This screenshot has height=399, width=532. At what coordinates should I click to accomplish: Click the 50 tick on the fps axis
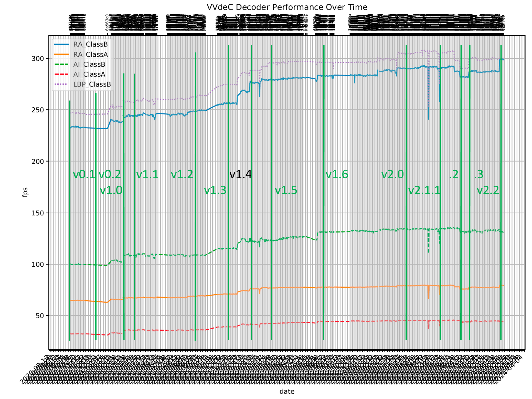40,316
